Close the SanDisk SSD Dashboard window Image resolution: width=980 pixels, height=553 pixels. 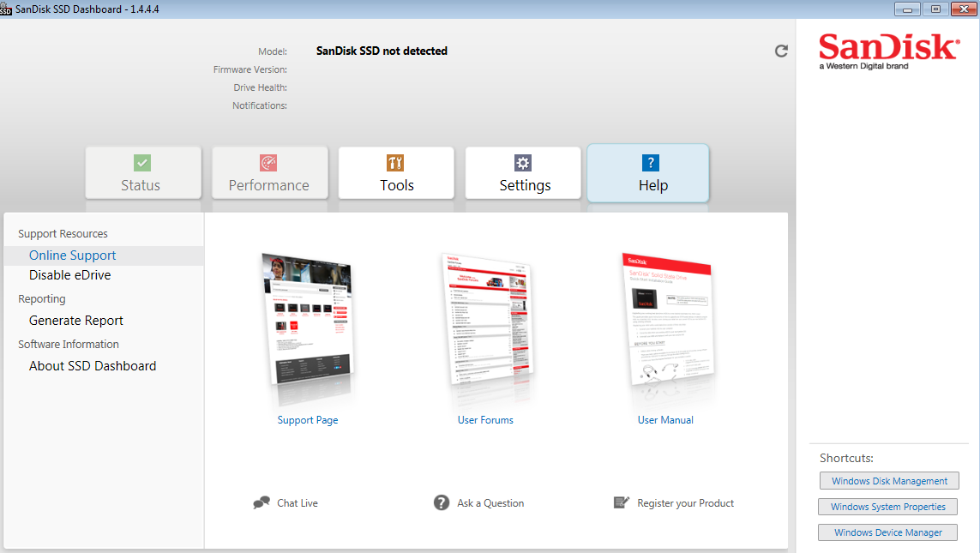[965, 9]
